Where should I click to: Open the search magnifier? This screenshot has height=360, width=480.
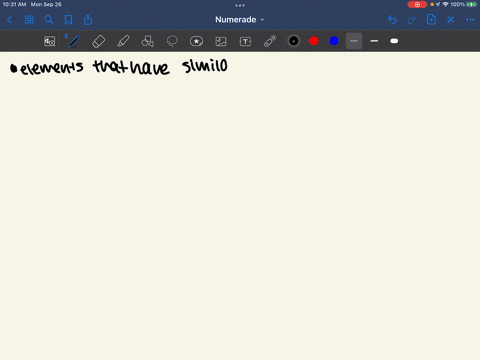point(49,20)
